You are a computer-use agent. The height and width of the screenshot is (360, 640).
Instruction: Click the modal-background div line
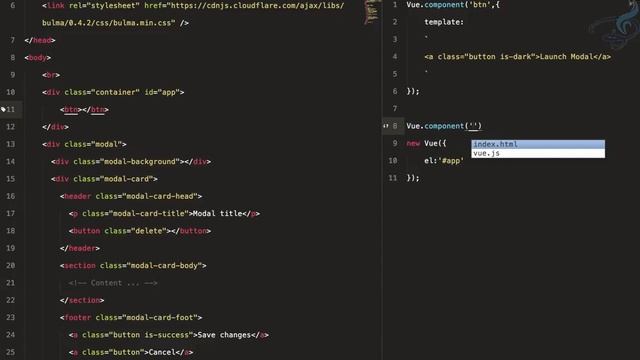131,162
